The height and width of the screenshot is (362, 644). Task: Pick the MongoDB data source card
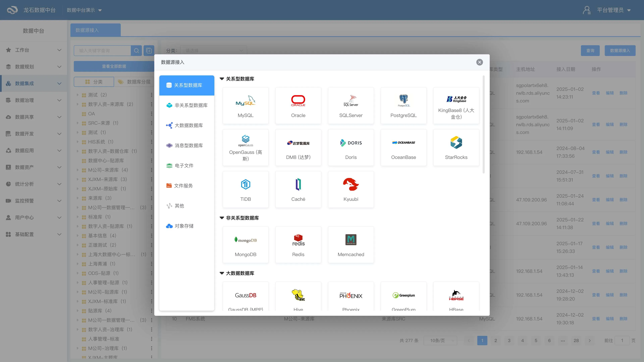coord(246,245)
